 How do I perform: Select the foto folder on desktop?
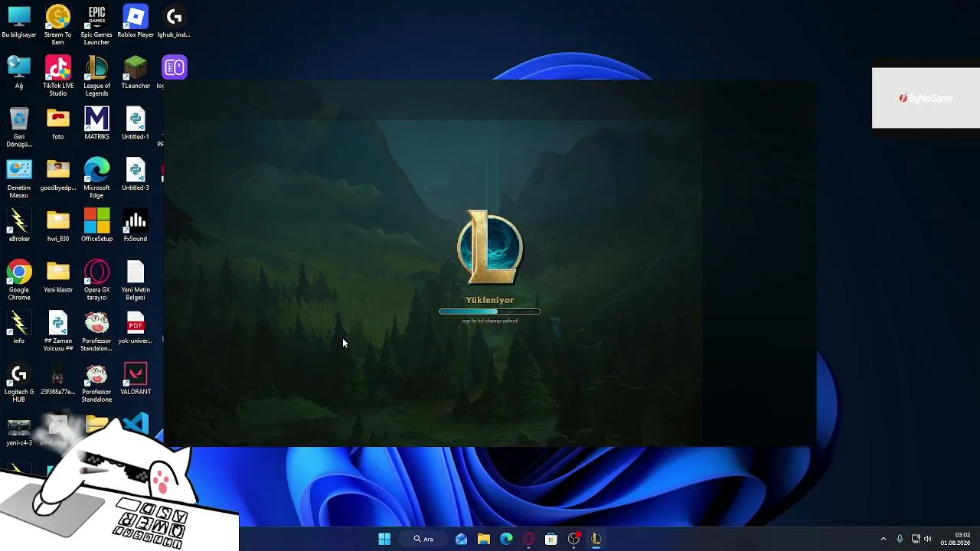[58, 124]
